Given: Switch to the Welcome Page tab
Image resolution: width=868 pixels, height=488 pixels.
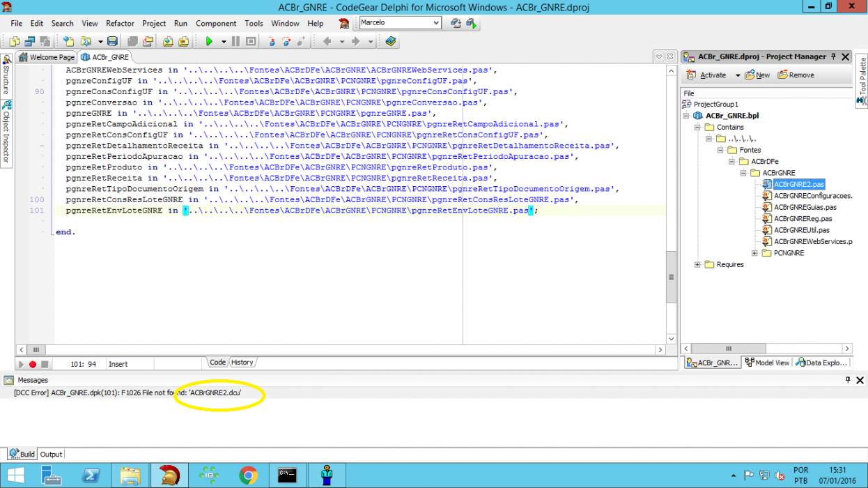Looking at the screenshot, I should (x=47, y=57).
